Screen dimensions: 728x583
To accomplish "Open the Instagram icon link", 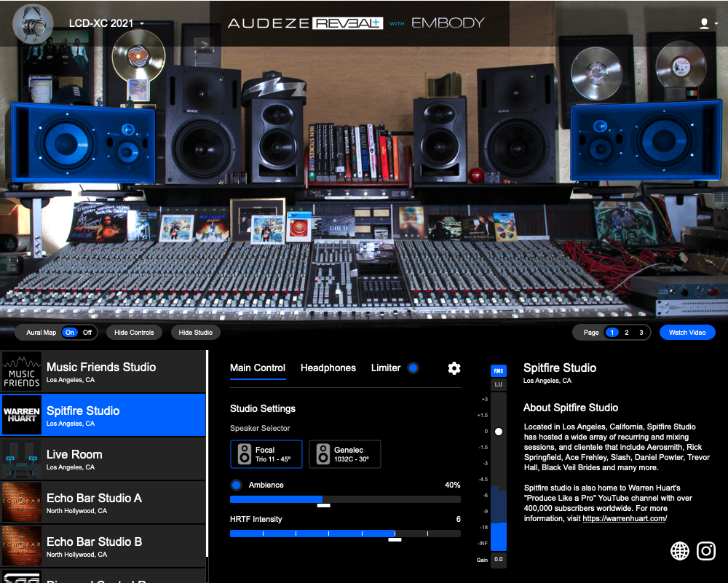I will (x=706, y=551).
